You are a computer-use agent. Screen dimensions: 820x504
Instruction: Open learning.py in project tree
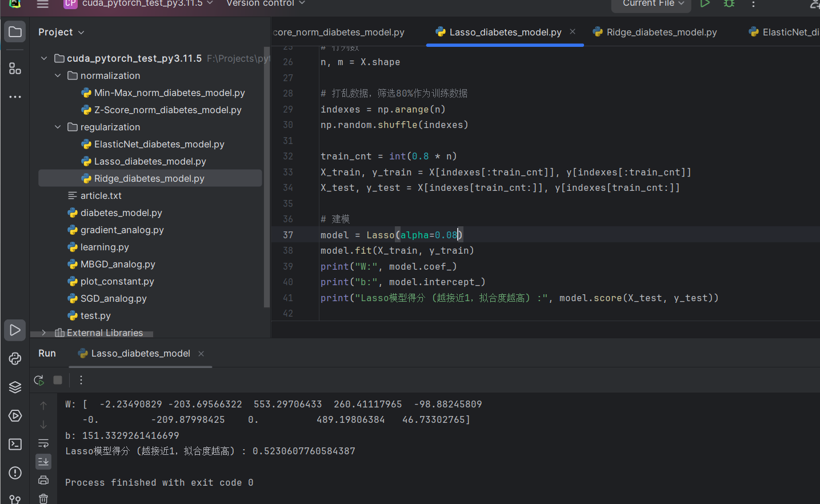98,247
